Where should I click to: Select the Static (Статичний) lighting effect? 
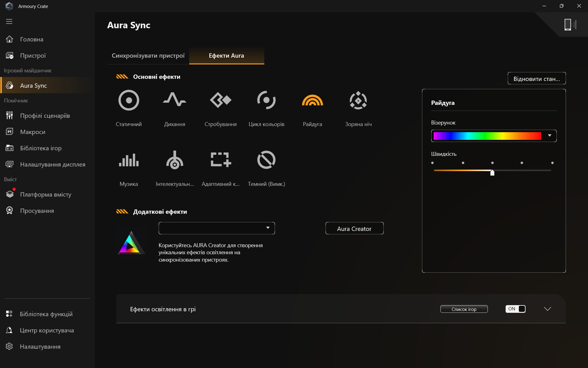coord(129,100)
